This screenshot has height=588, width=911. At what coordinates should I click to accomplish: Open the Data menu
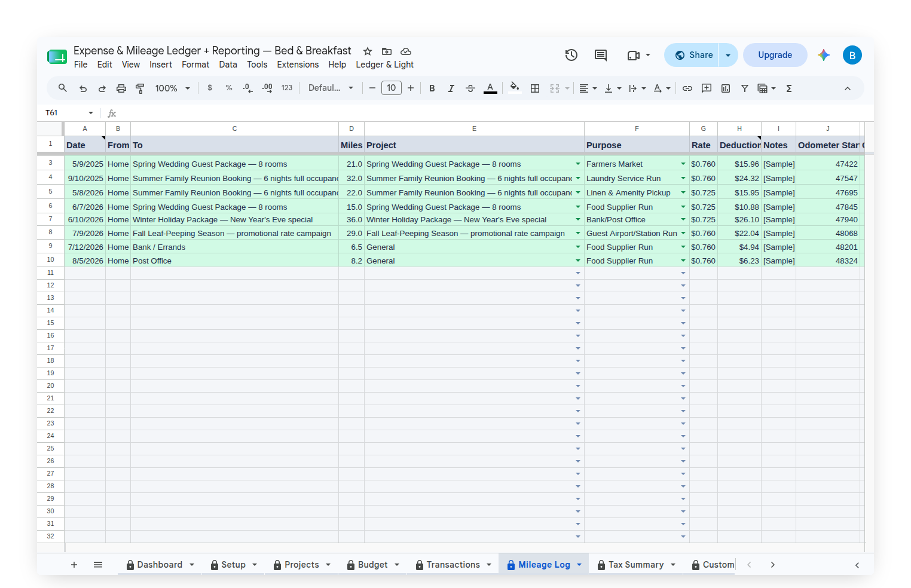pos(228,65)
